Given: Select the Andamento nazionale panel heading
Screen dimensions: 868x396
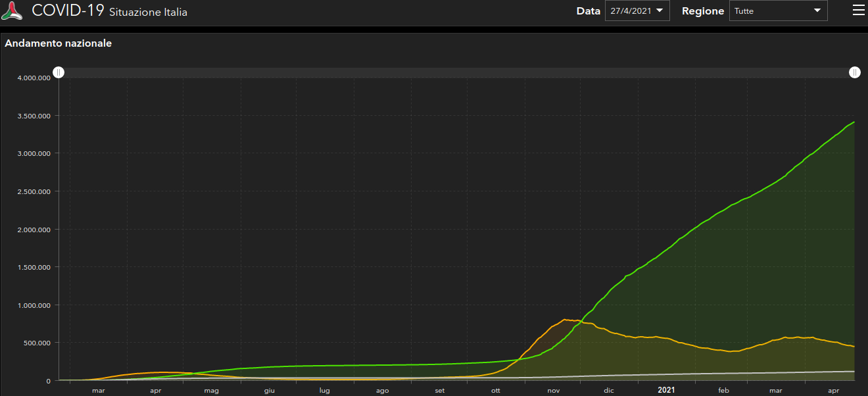Looking at the screenshot, I should pyautogui.click(x=59, y=43).
